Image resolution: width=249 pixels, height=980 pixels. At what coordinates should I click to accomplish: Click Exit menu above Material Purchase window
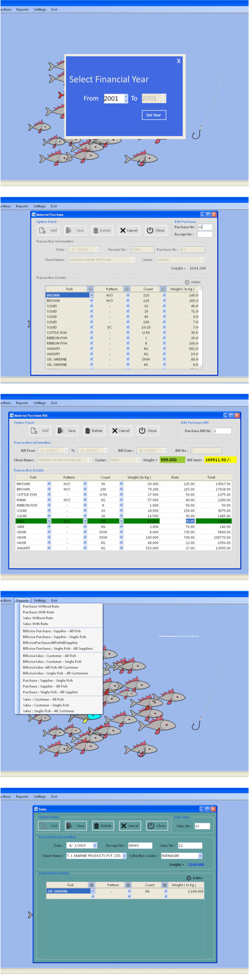tap(54, 206)
